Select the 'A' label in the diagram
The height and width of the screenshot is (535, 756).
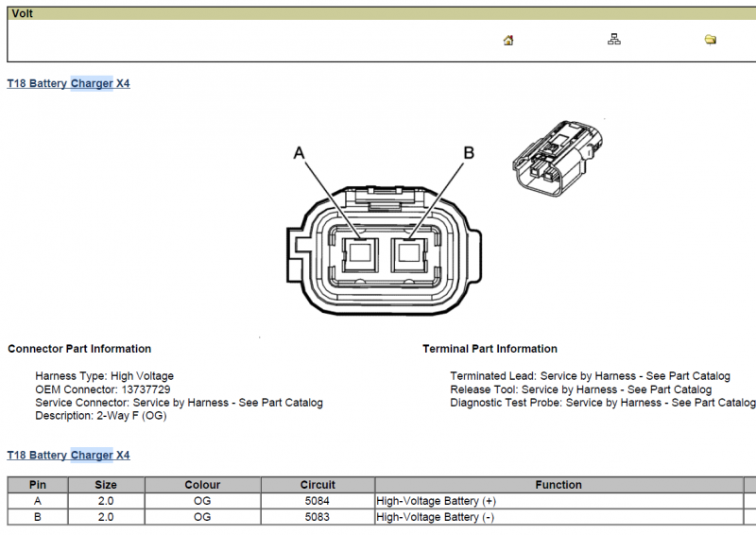299,153
